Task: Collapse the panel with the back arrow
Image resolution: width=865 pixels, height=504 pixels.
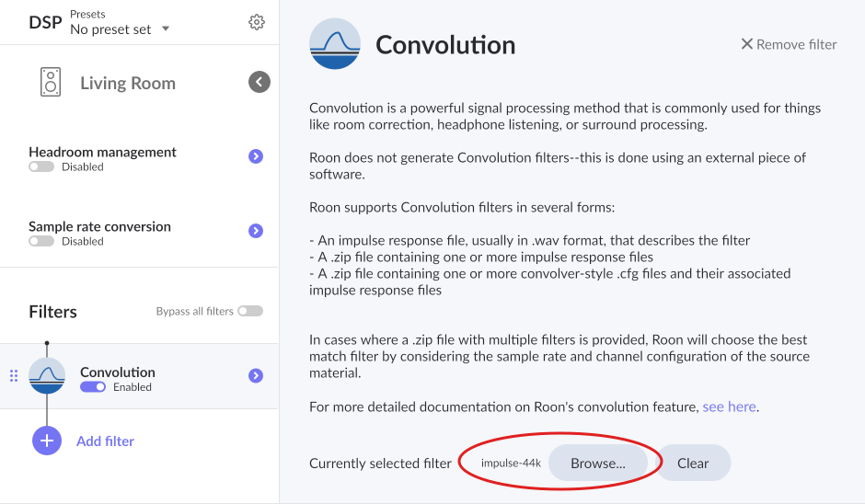Action: (x=259, y=82)
